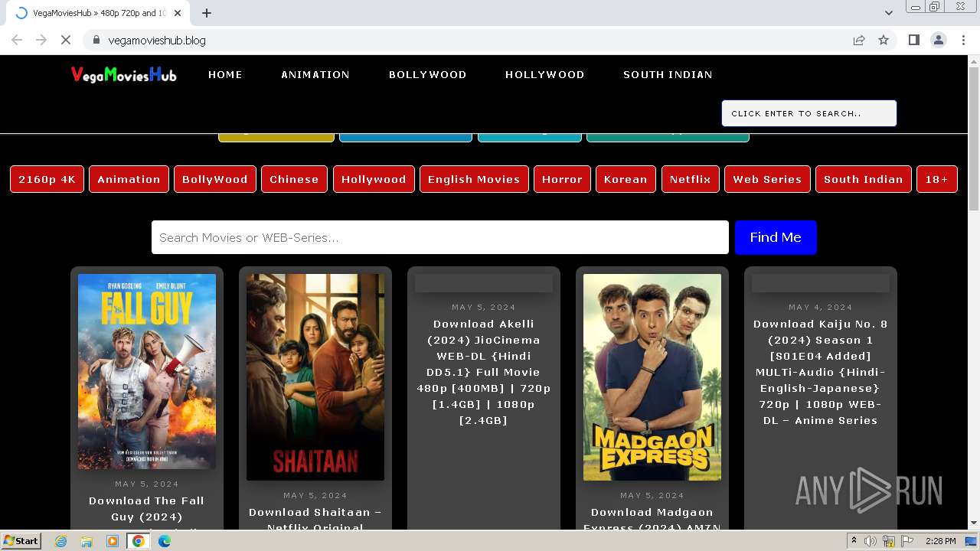Click the vertical page scrollbar thumb
Screen dimensions: 980x551
(974, 139)
